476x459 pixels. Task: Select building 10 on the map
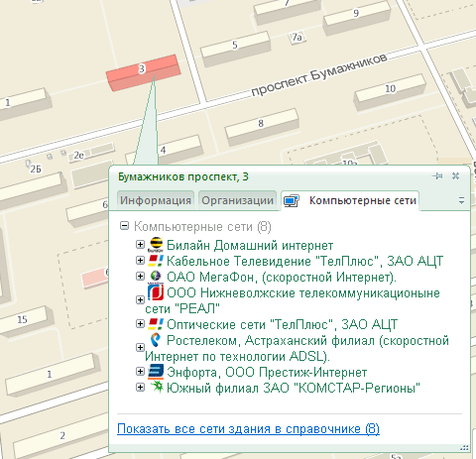pyautogui.click(x=390, y=92)
